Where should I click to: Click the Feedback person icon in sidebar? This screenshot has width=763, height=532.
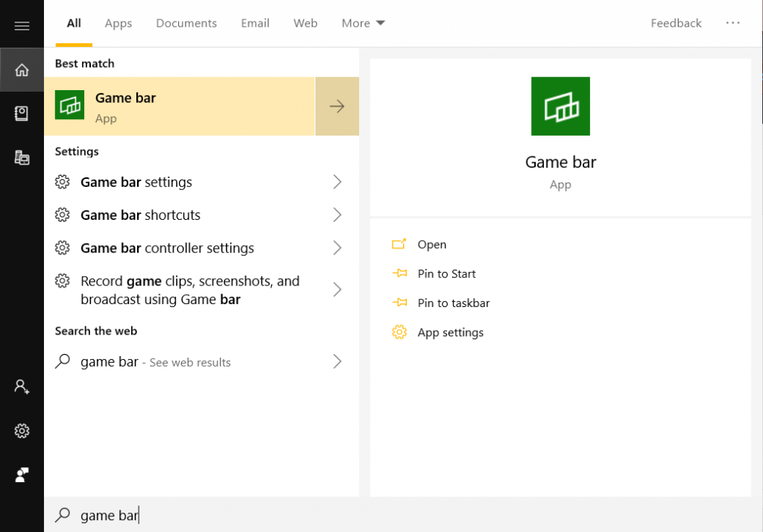[x=22, y=475]
